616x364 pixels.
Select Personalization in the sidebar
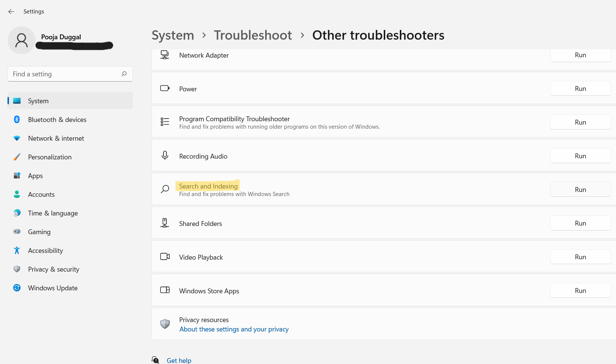tap(50, 157)
